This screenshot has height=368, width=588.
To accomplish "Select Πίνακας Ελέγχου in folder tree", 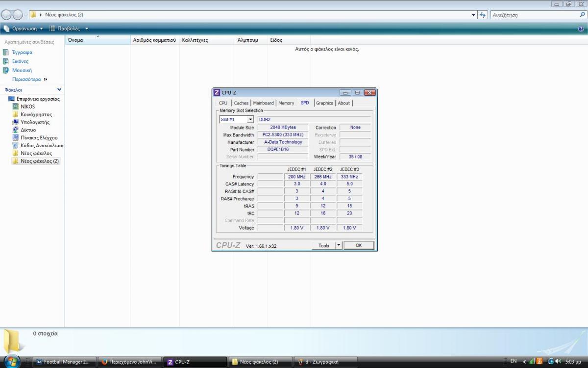I will click(39, 138).
